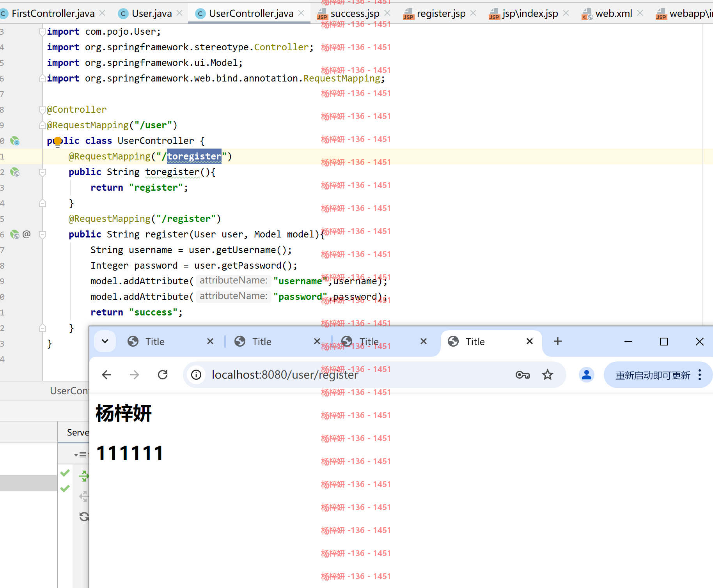The height and width of the screenshot is (588, 713).
Task: Open the browser tab search dropdown
Action: point(105,342)
